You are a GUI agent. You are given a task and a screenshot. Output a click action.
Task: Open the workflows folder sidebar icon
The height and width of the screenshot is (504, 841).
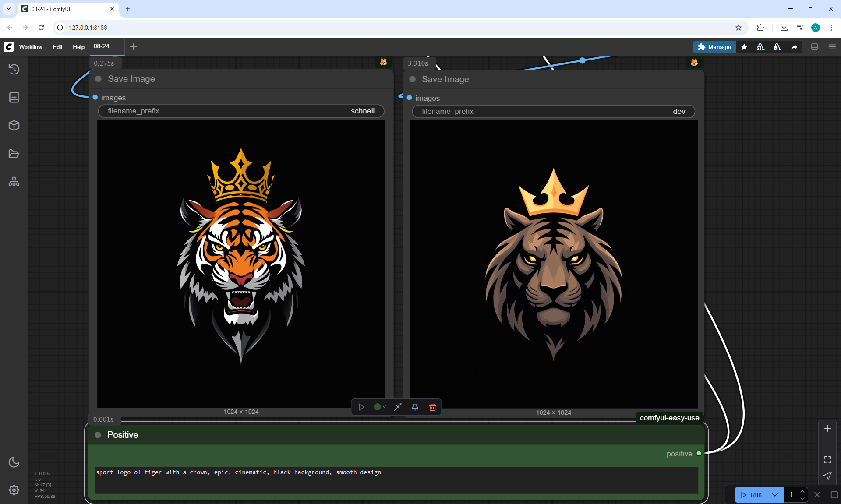click(x=14, y=154)
